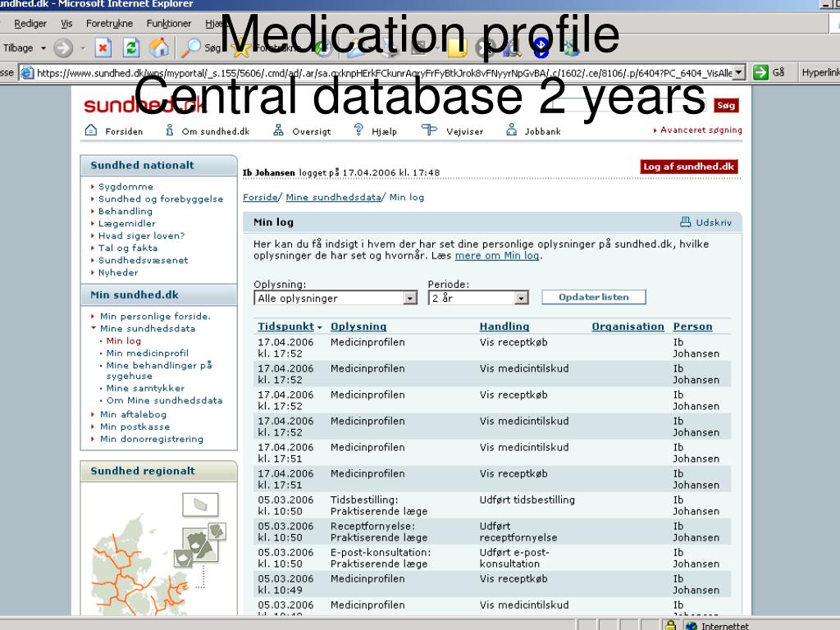Click the Tilbage back button
The height and width of the screenshot is (630, 840).
pos(18,48)
